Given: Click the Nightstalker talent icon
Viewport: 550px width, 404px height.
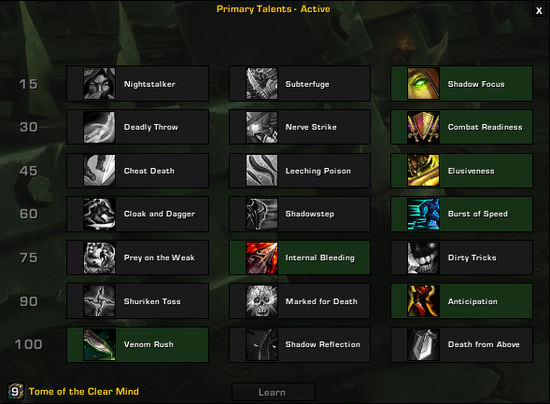Looking at the screenshot, I should pos(99,83).
